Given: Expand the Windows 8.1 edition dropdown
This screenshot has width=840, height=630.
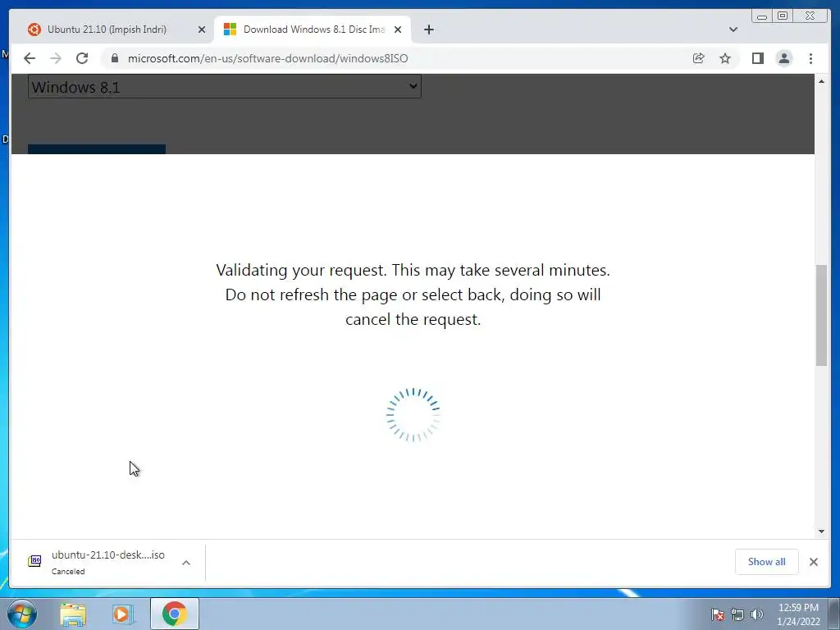Looking at the screenshot, I should (x=225, y=87).
